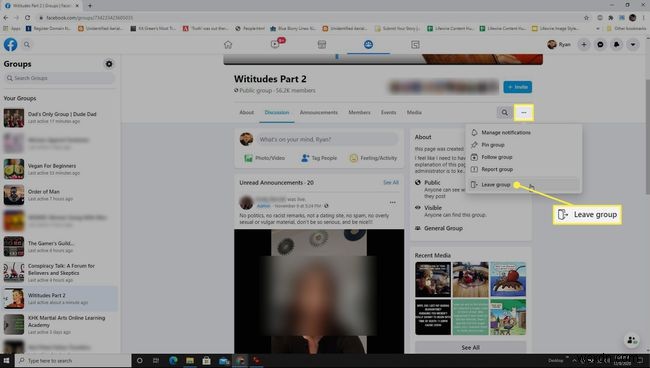650x368 pixels.
Task: Click the blue Invite button
Action: (517, 87)
